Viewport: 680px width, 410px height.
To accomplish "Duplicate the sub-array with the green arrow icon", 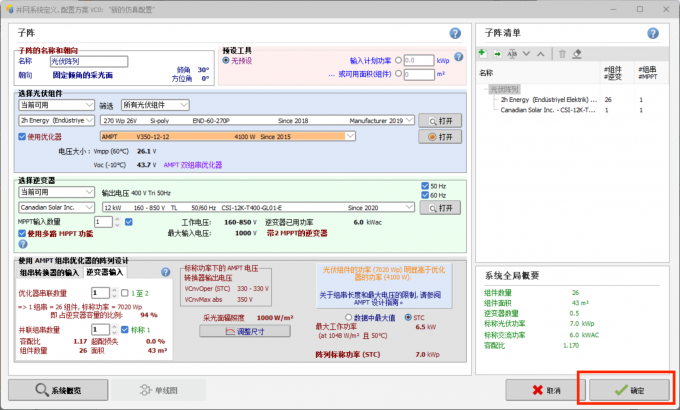I will point(497,54).
